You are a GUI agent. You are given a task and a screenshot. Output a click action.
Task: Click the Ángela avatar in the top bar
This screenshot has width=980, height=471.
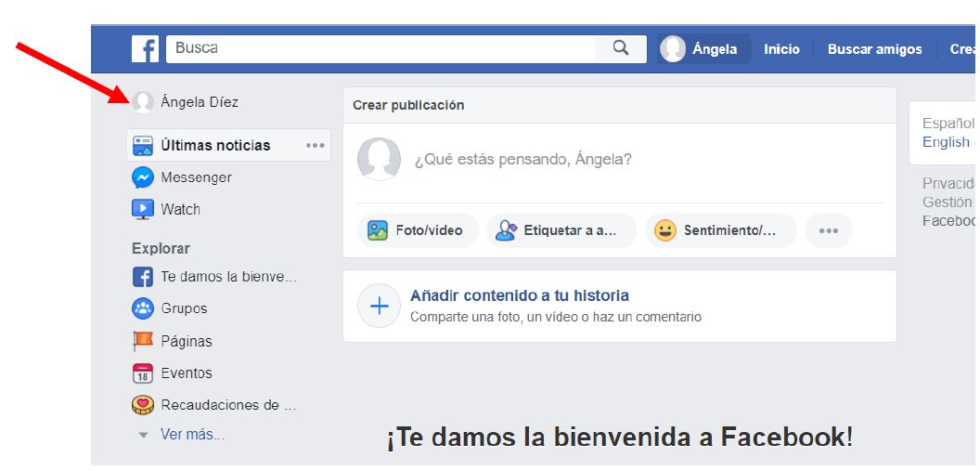tap(673, 49)
